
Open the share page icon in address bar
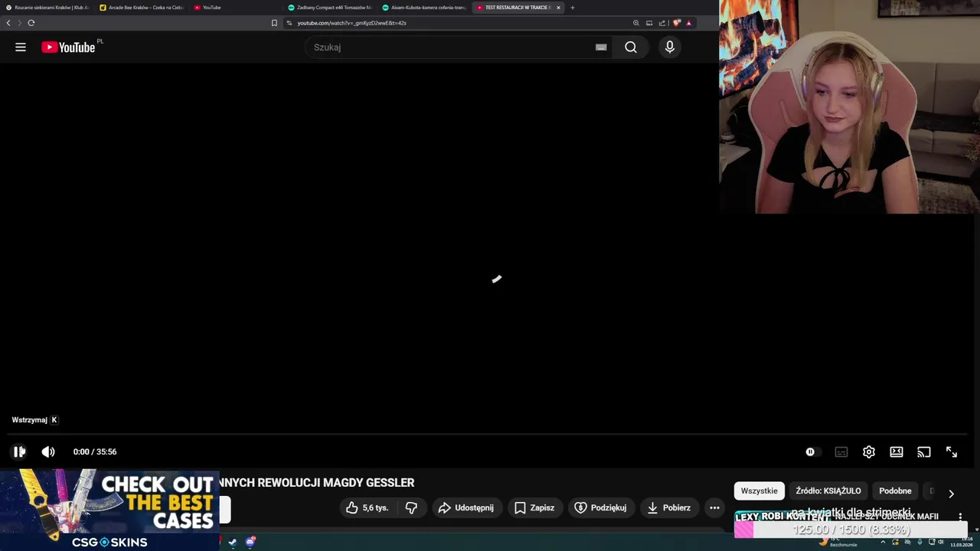[662, 23]
